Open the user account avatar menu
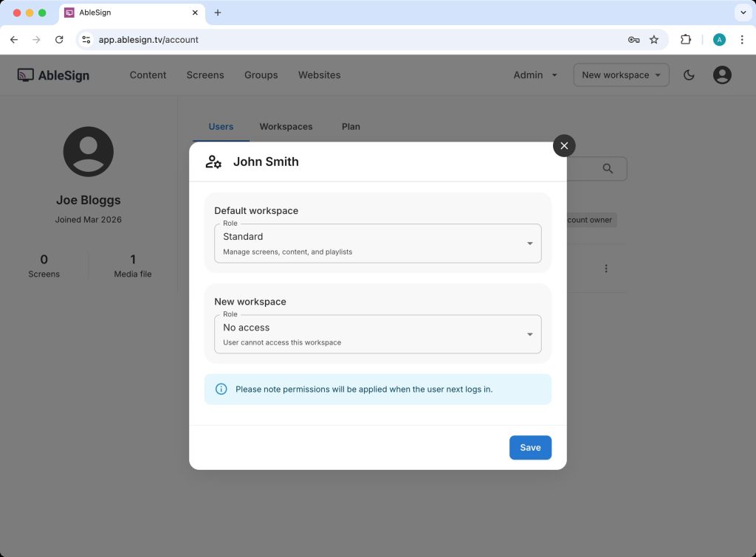Viewport: 756px width, 557px height. (x=721, y=75)
